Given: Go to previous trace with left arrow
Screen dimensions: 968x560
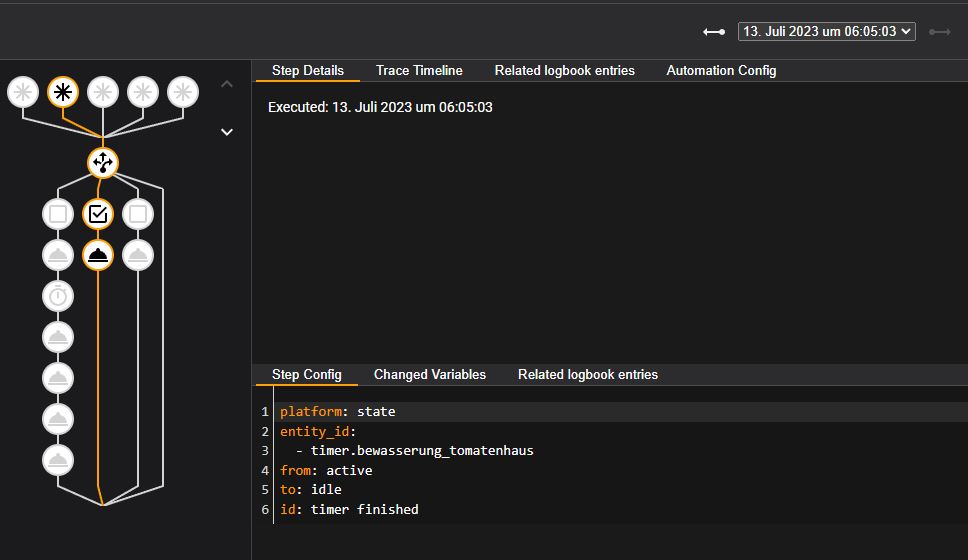Looking at the screenshot, I should [x=713, y=32].
